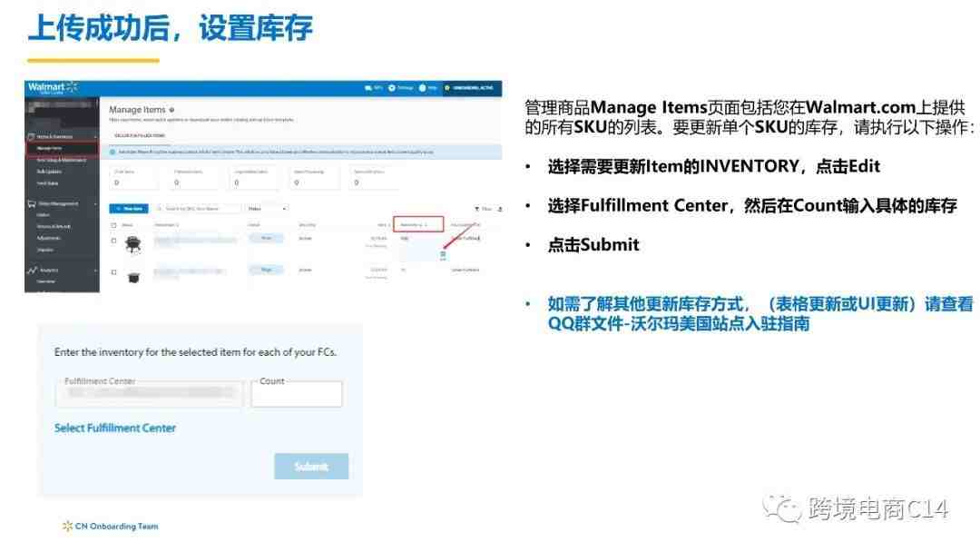This screenshot has height=552, width=980.
Task: Open the chat bubble icon in header
Action: tap(368, 88)
